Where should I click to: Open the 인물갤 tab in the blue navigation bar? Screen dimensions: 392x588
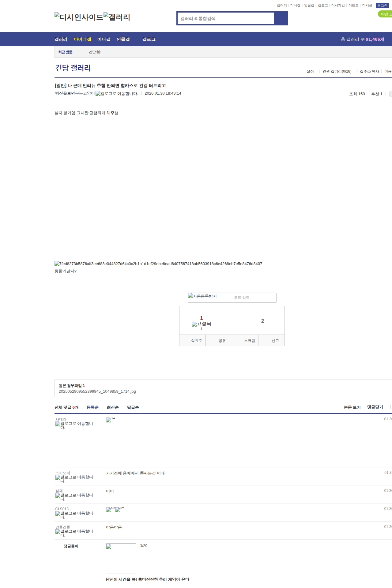point(123,39)
